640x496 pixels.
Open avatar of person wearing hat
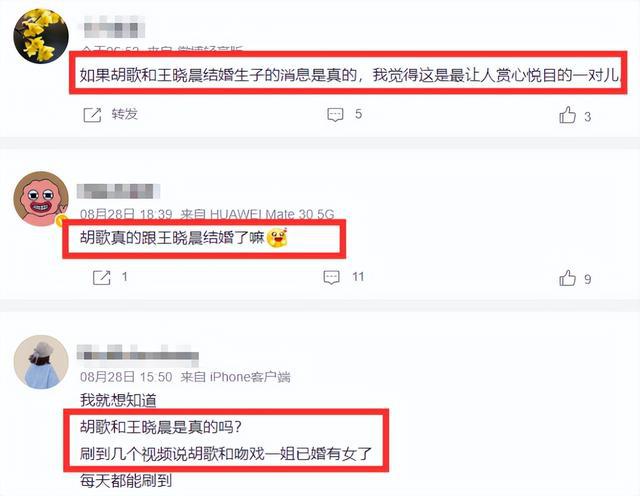click(x=41, y=362)
